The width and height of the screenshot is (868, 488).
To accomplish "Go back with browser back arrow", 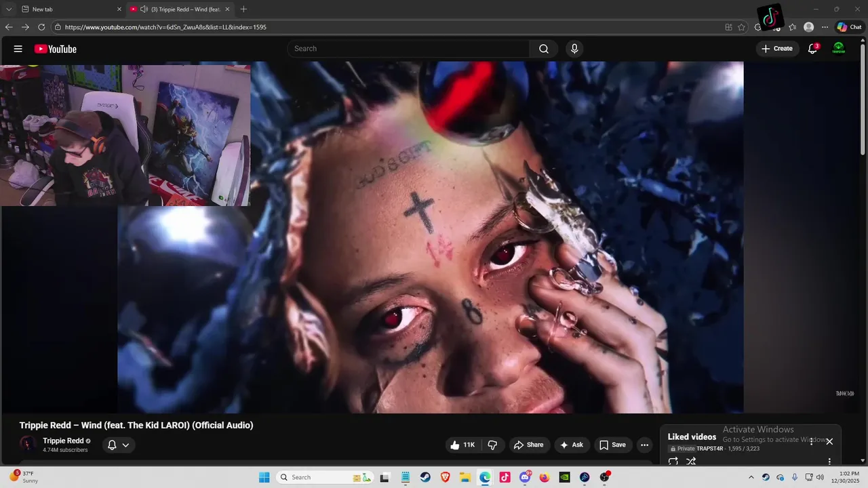I will pos(9,27).
